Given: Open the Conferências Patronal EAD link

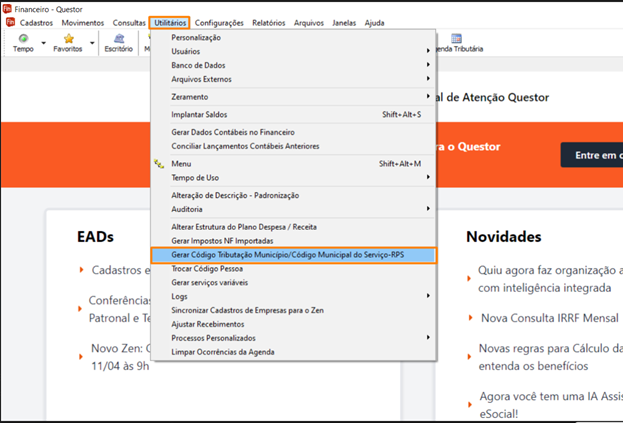Looking at the screenshot, I should coord(120,309).
